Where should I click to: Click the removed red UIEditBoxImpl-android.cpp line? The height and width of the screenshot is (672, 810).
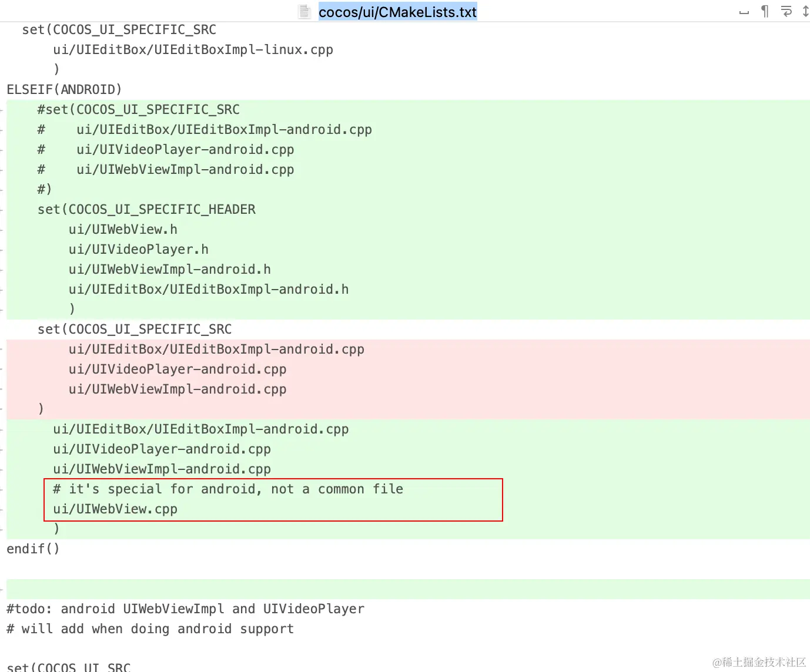(216, 350)
